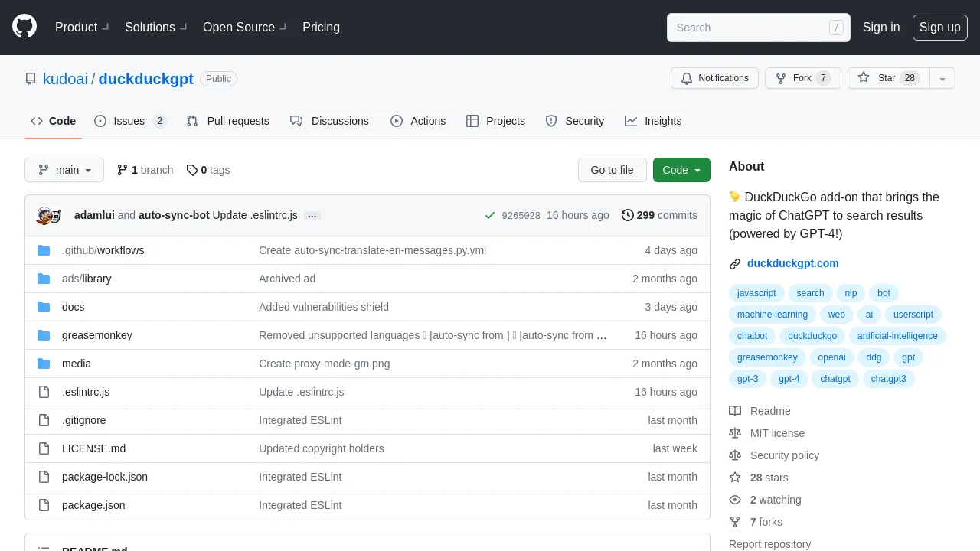Open the GitHub logo homepage
This screenshot has width=980, height=551.
(x=24, y=27)
